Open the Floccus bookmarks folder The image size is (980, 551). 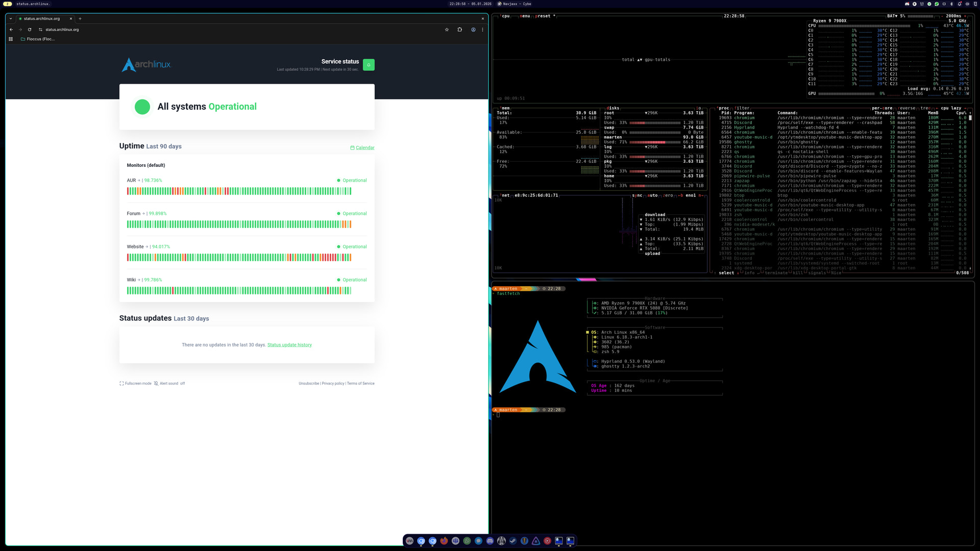[38, 39]
